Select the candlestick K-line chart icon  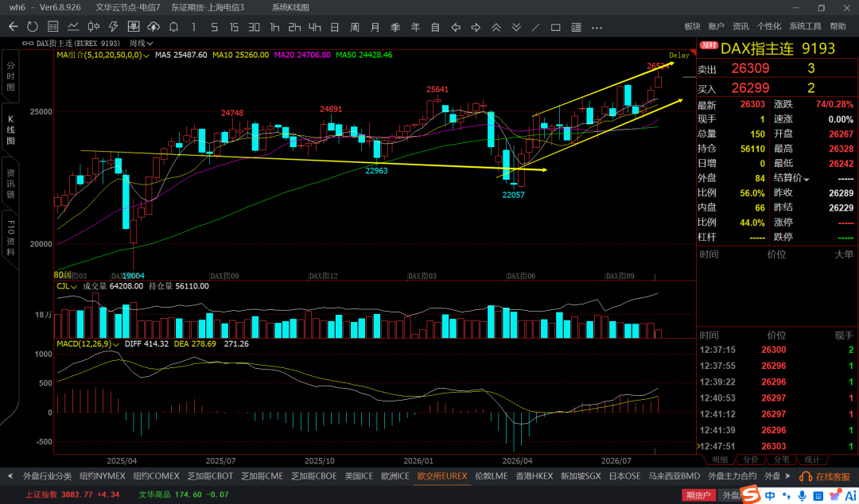pyautogui.click(x=94, y=26)
